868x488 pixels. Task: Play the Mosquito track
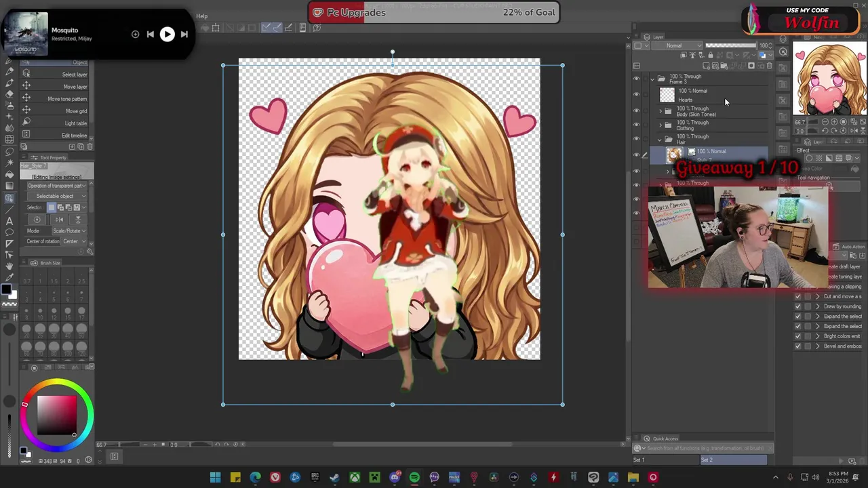[x=167, y=34]
